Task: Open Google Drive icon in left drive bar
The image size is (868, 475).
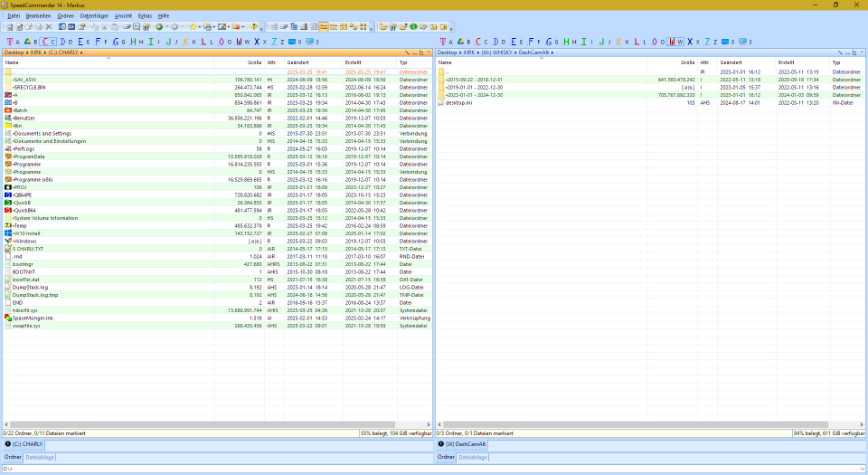Action: click(x=27, y=42)
